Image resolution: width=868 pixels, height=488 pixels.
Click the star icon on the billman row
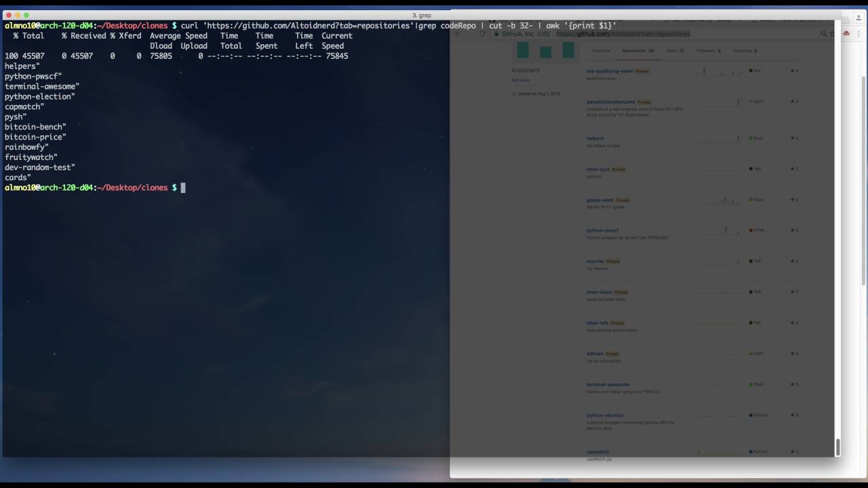pos(792,353)
